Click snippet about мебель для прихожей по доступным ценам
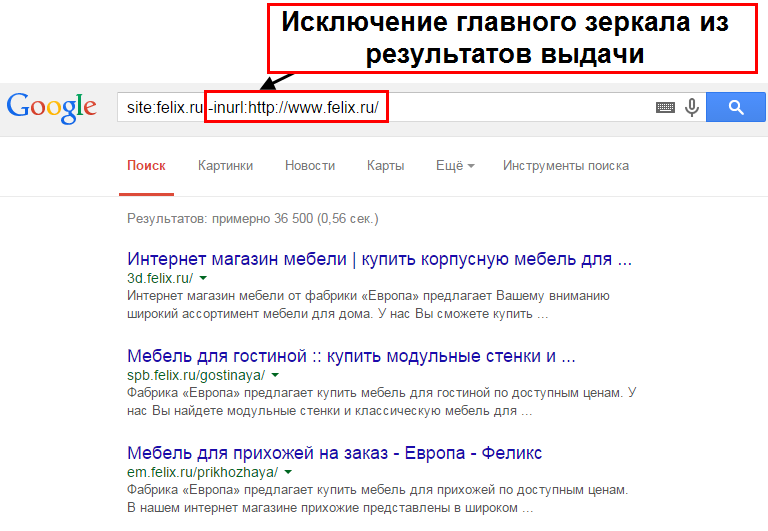The image size is (768, 531). coord(378,499)
